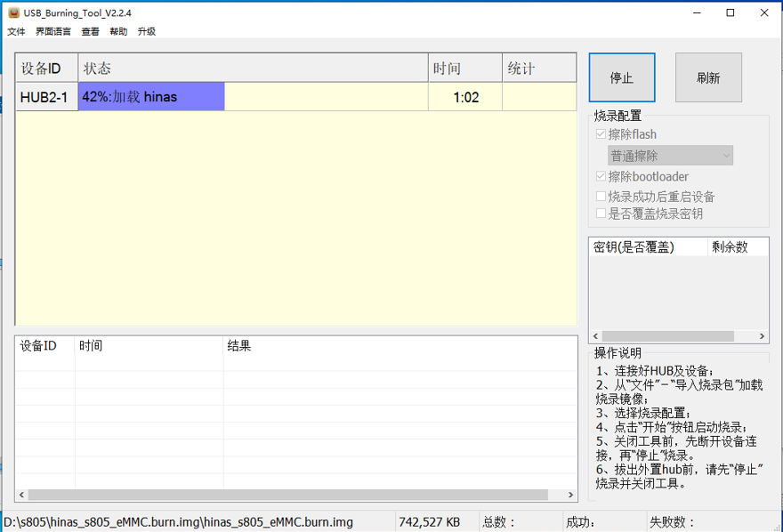Click the 停止 button
Image resolution: width=783 pixels, height=532 pixels.
pyautogui.click(x=621, y=78)
